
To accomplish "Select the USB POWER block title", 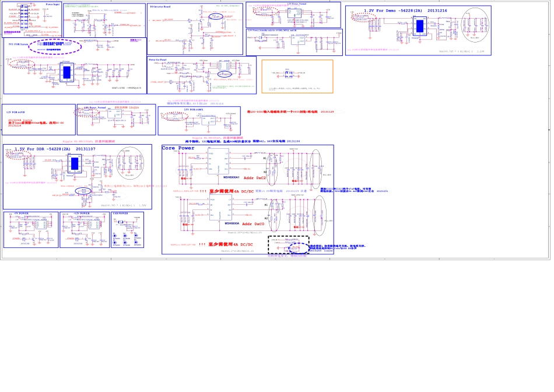I will click(120, 214).
